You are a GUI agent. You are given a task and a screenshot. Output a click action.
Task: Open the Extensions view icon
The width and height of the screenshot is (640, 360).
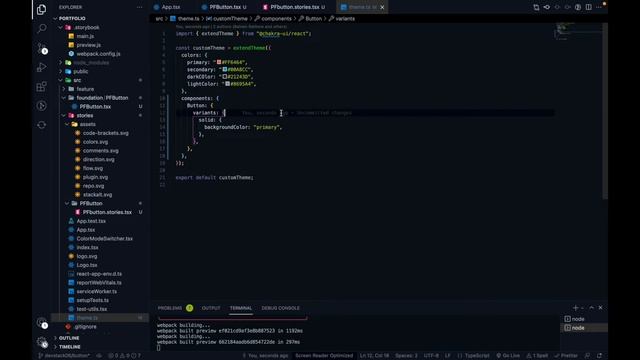coord(41,86)
